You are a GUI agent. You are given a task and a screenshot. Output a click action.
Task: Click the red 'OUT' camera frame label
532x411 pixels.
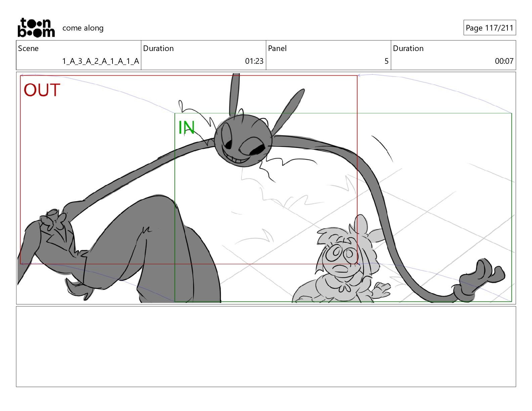pos(42,90)
